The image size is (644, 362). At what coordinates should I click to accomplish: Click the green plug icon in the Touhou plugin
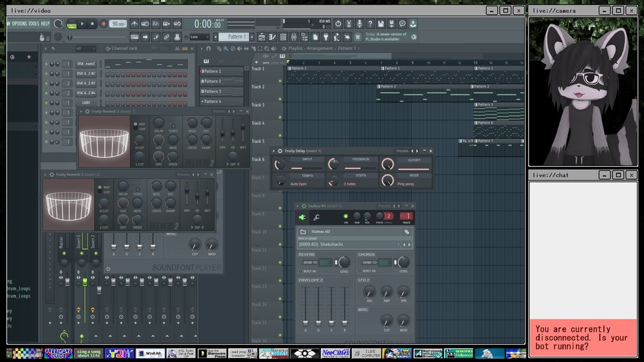tap(302, 217)
